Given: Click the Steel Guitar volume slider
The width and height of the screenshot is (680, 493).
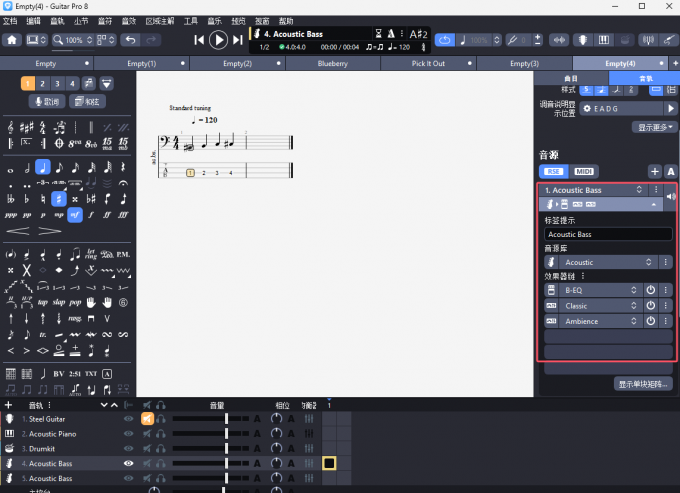Looking at the screenshot, I should (x=227, y=419).
